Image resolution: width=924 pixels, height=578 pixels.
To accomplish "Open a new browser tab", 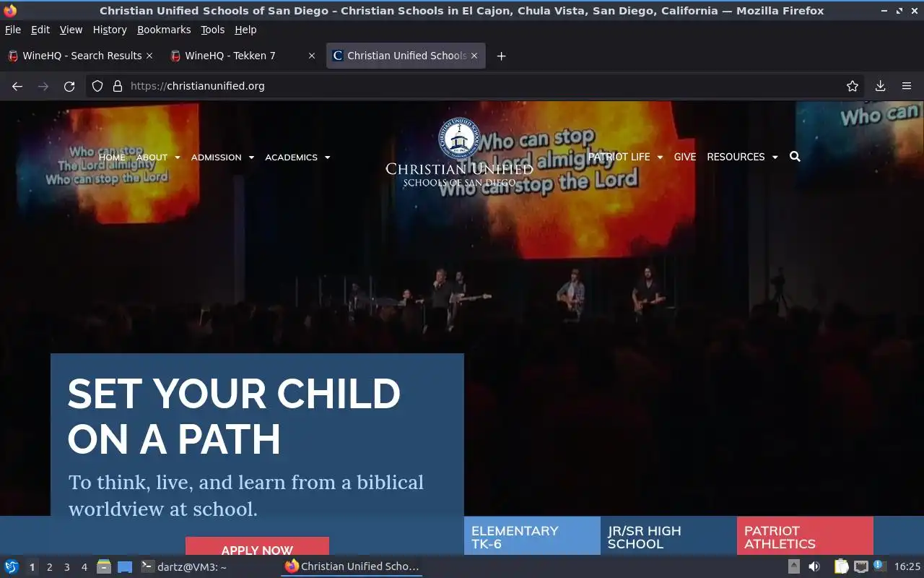I will pyautogui.click(x=501, y=56).
